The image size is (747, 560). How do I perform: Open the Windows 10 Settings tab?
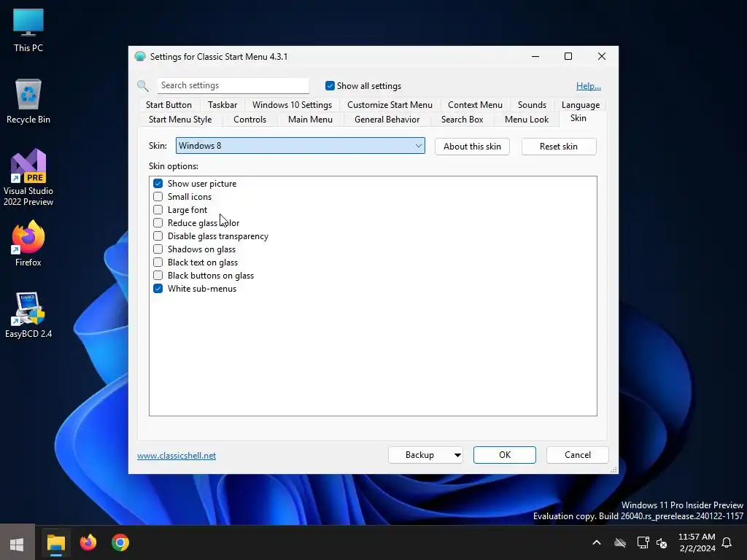292,105
